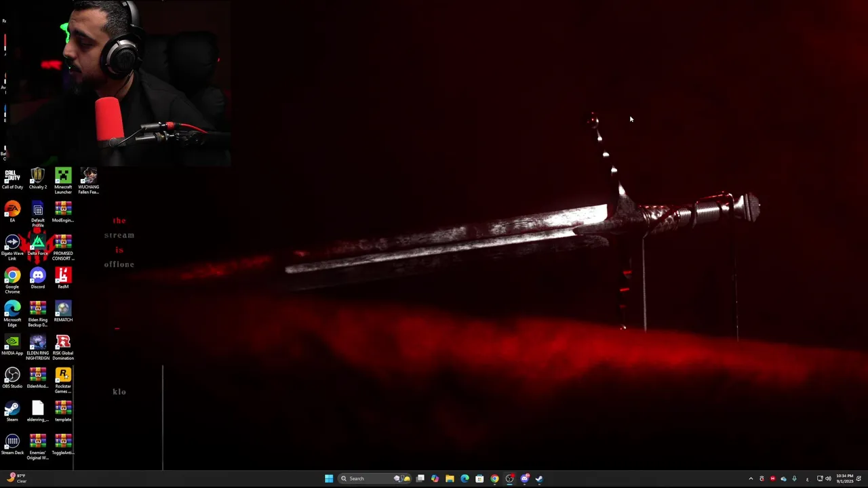The image size is (868, 488).
Task: Open the Discord desktop shortcut
Action: coord(37,279)
